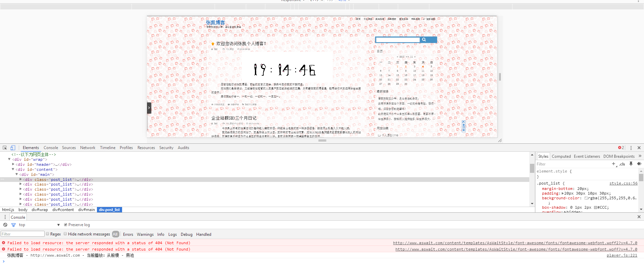Click the player.js:221 source link

click(x=622, y=255)
